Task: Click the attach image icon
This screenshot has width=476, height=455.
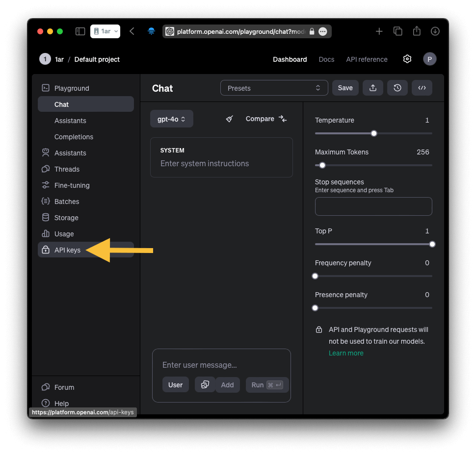Action: point(205,385)
